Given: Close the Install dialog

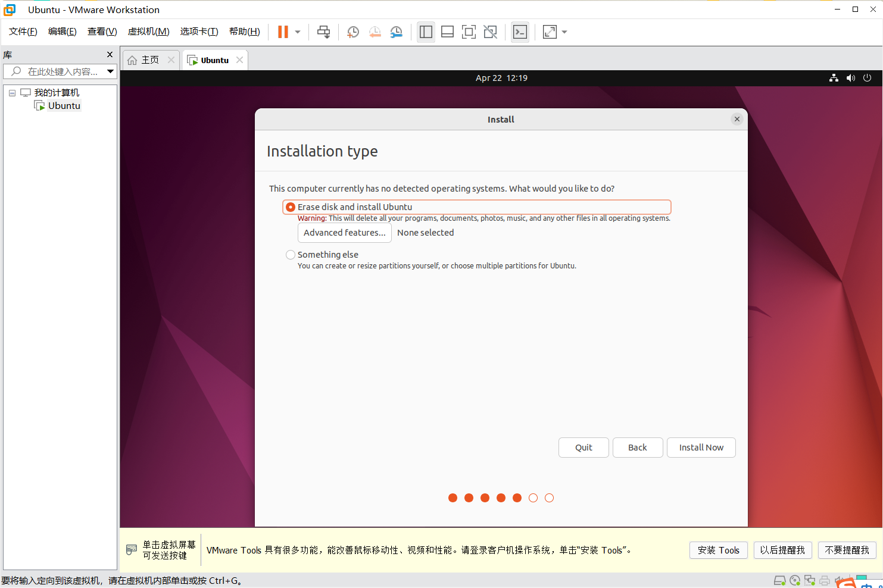Looking at the screenshot, I should tap(737, 119).
